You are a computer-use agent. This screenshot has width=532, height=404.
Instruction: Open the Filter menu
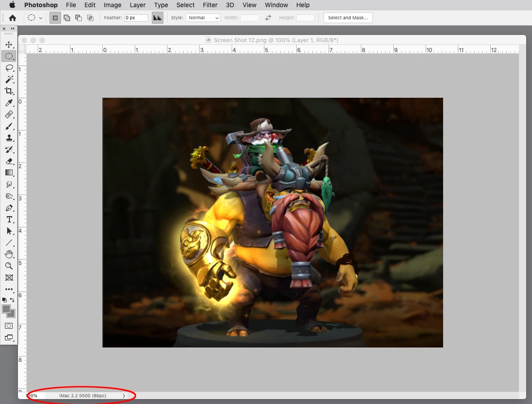[x=210, y=5]
